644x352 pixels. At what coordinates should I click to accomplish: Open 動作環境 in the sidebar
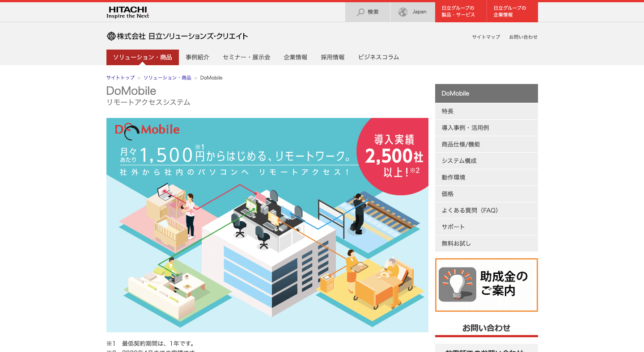click(487, 177)
